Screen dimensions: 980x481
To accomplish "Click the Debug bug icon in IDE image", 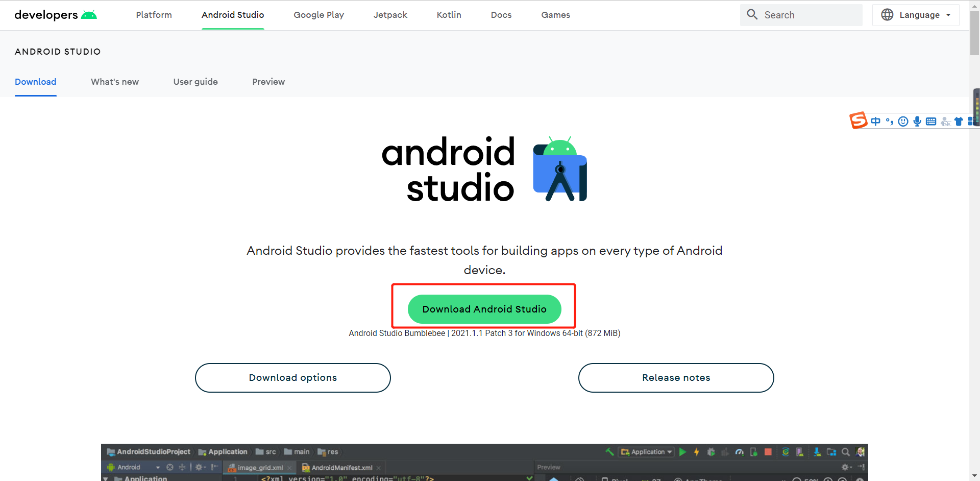I will click(x=710, y=452).
